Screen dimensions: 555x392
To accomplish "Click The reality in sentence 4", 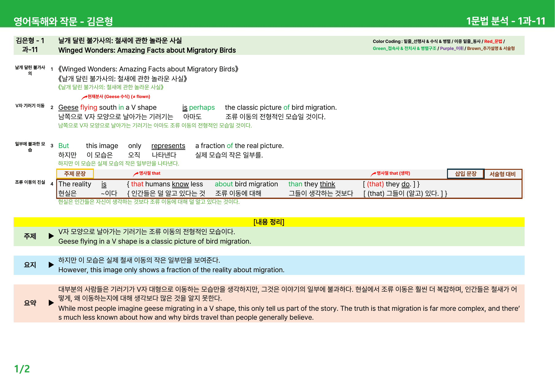I will pos(75,184).
